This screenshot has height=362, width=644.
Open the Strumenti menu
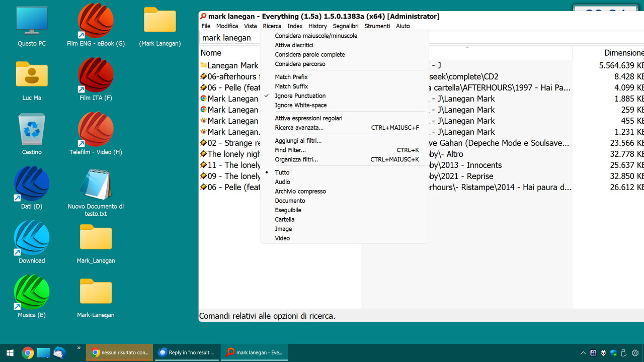pyautogui.click(x=377, y=26)
